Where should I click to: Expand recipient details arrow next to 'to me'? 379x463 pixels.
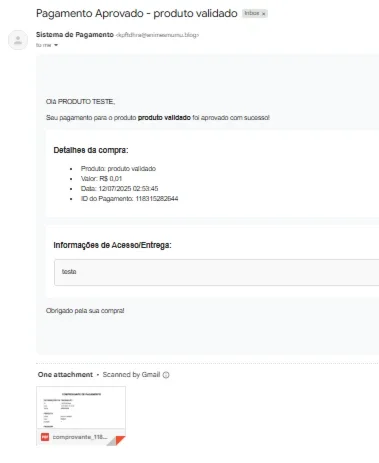click(x=56, y=45)
